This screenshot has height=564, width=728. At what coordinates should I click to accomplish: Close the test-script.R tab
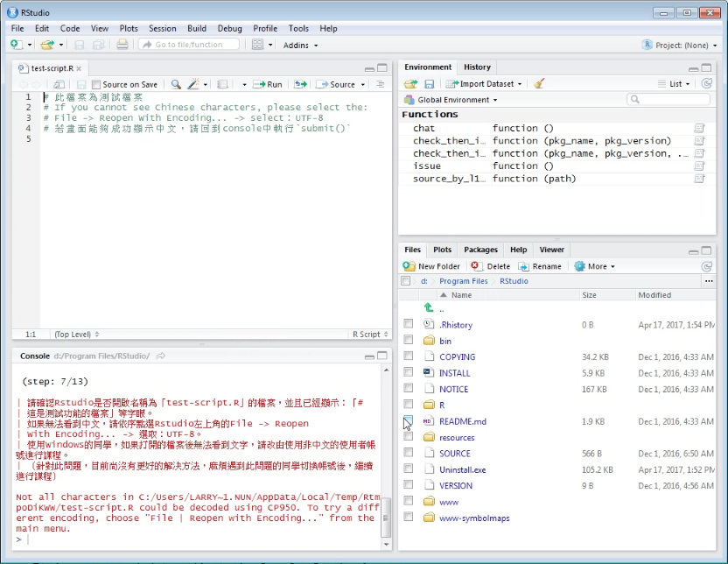79,69
